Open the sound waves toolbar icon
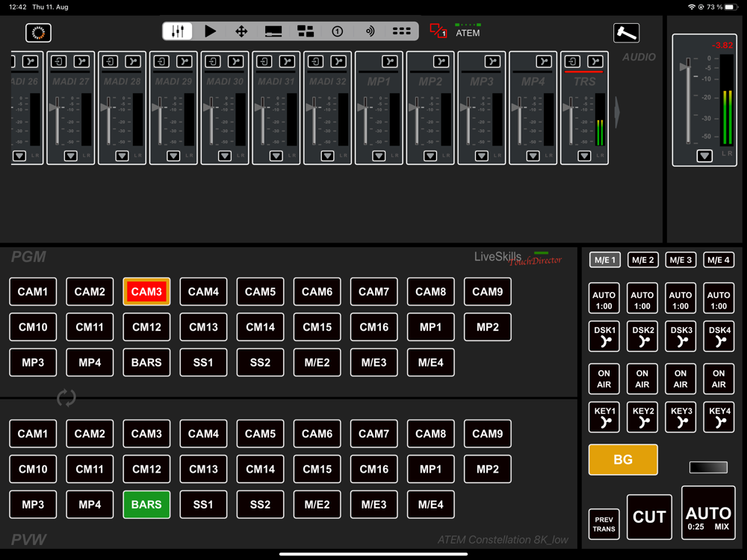 click(x=370, y=31)
